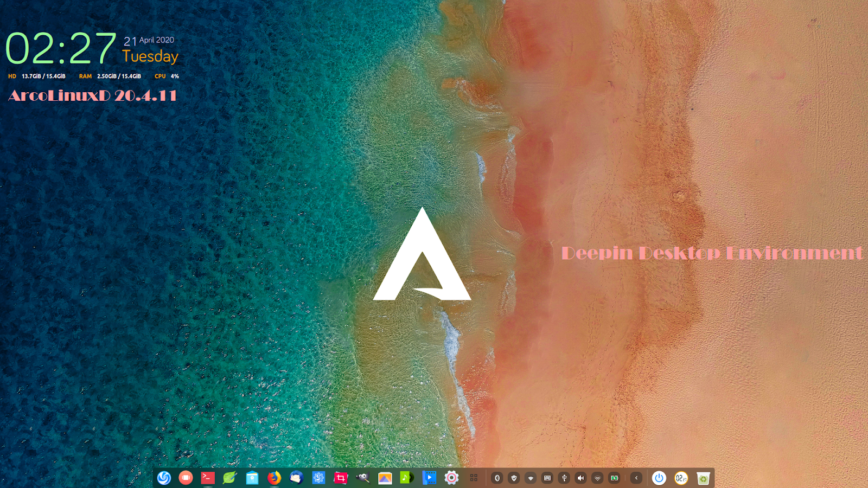
Task: Open the Trash in the dock
Action: (703, 478)
